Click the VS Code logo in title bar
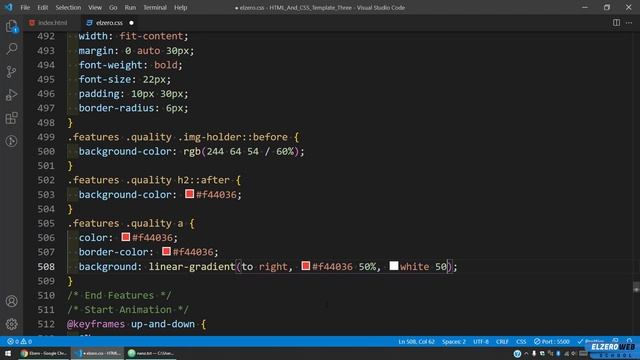This screenshot has height=360, width=640. (x=9, y=7)
